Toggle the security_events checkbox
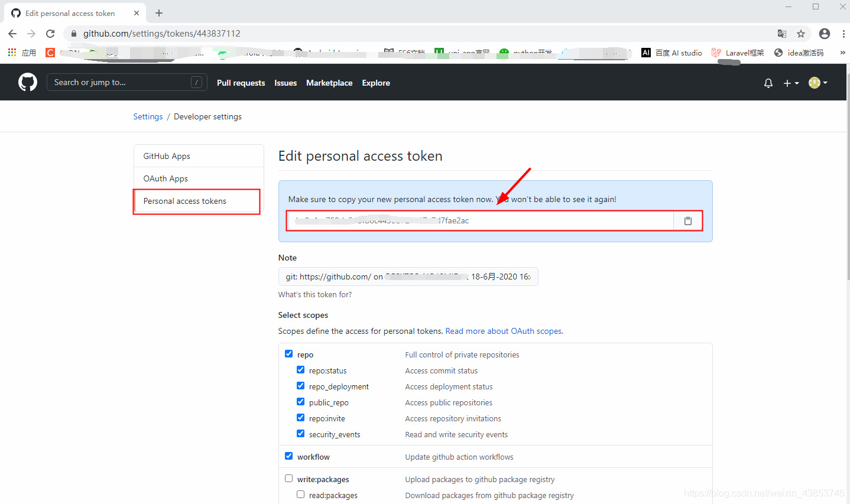 [x=300, y=433]
